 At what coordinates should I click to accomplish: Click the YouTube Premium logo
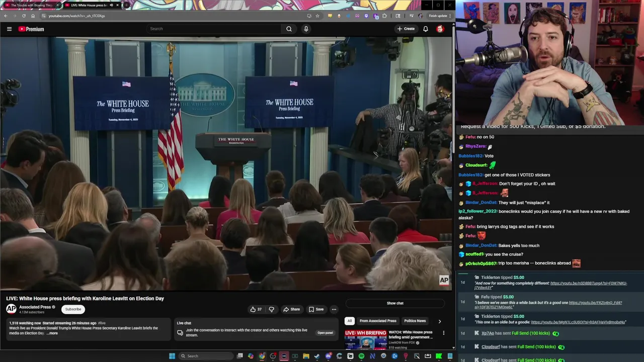click(31, 29)
